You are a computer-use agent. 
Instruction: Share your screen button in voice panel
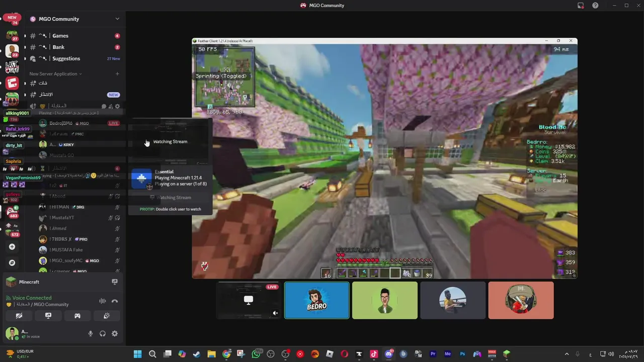click(48, 316)
